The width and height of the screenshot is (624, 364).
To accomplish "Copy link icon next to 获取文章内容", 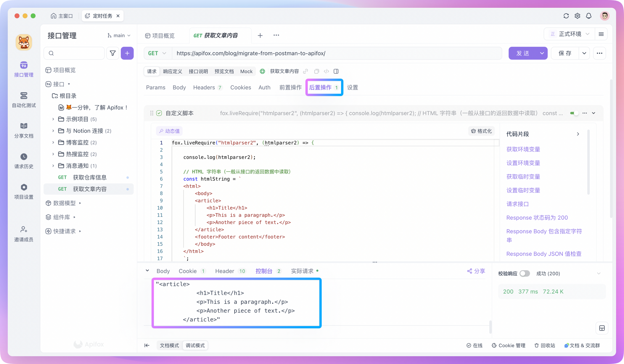I will [305, 71].
